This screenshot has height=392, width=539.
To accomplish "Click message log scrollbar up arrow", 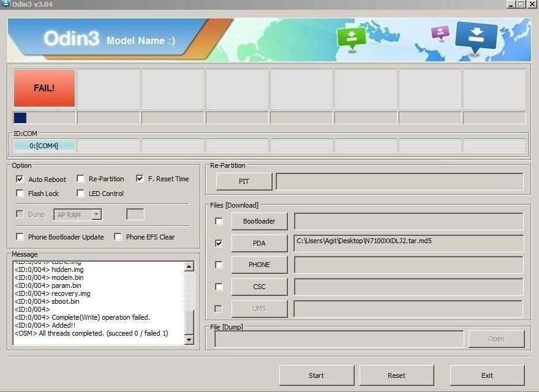I will click(x=189, y=266).
